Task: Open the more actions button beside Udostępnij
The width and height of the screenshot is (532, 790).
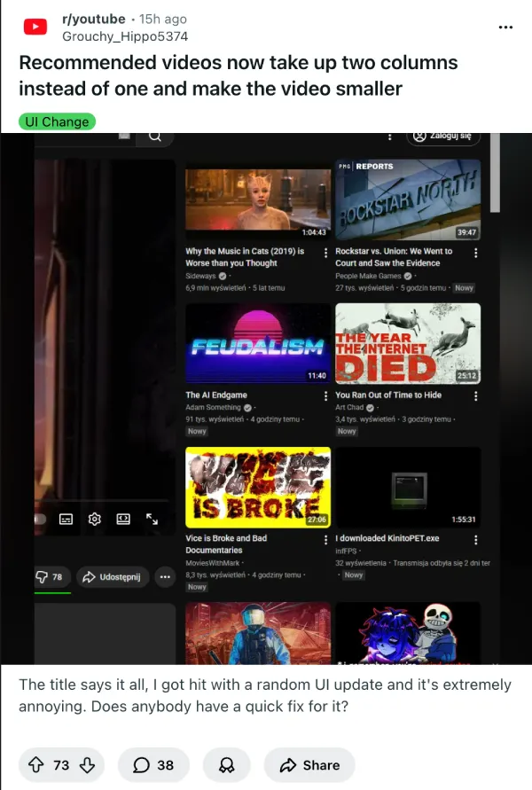Action: [165, 577]
